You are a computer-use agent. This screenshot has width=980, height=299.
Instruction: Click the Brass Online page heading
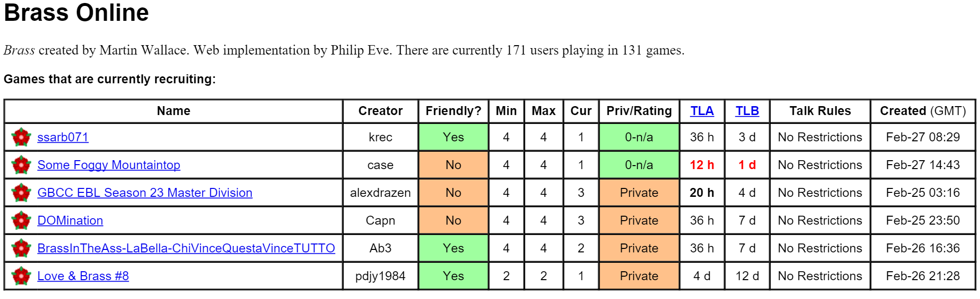(76, 13)
